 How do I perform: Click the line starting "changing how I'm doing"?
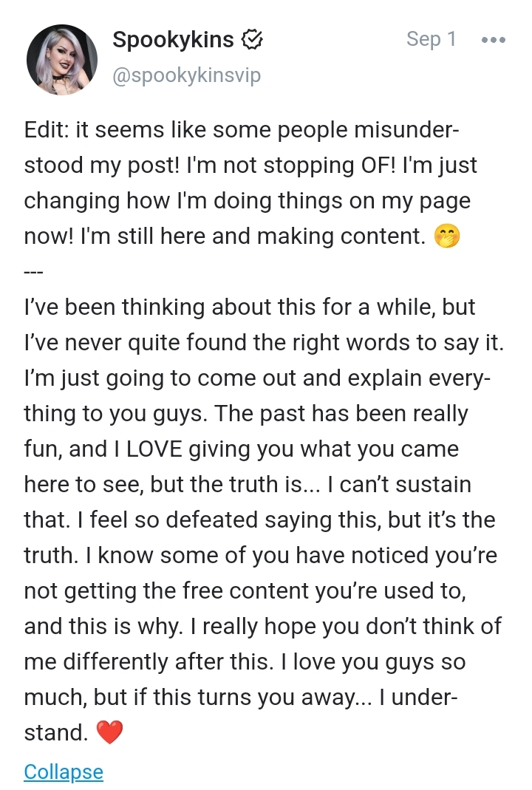(247, 201)
